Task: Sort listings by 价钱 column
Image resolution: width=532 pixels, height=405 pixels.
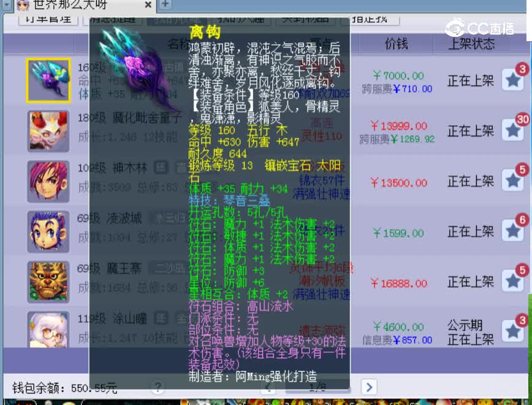Action: [395, 44]
